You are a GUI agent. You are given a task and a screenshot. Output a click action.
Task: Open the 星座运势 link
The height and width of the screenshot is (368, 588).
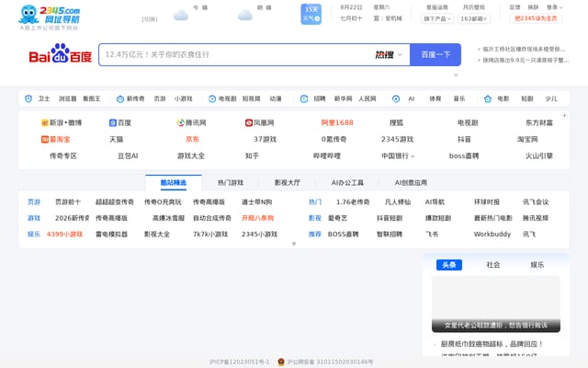point(437,7)
